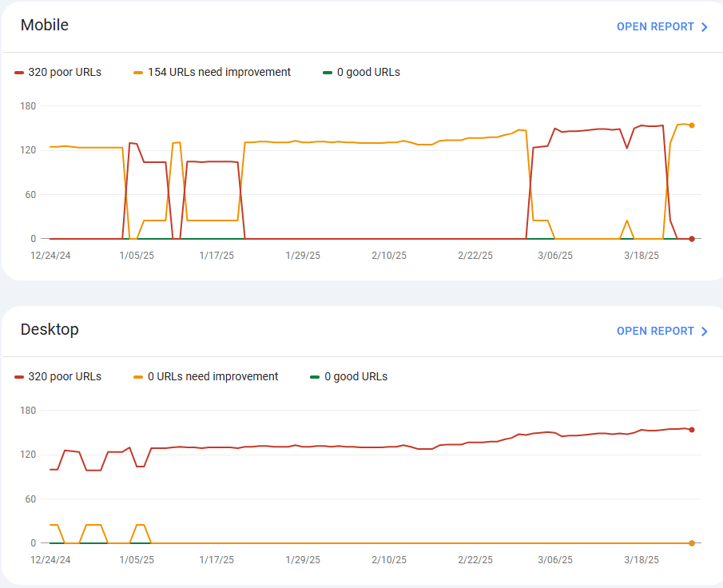
Task: Click the 3/18/25 date on Desktop chart
Action: (x=642, y=560)
